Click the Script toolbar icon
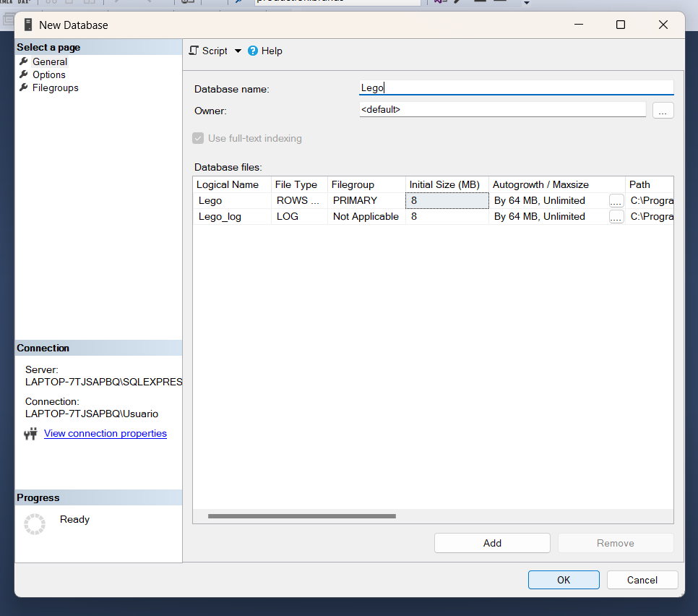Viewport: 698px width, 616px height. point(194,51)
